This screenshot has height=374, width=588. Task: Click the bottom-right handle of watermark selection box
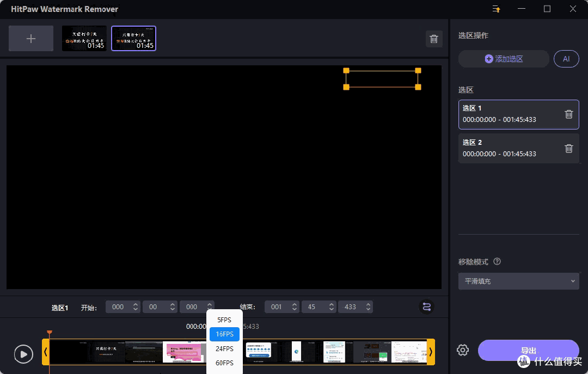point(418,87)
